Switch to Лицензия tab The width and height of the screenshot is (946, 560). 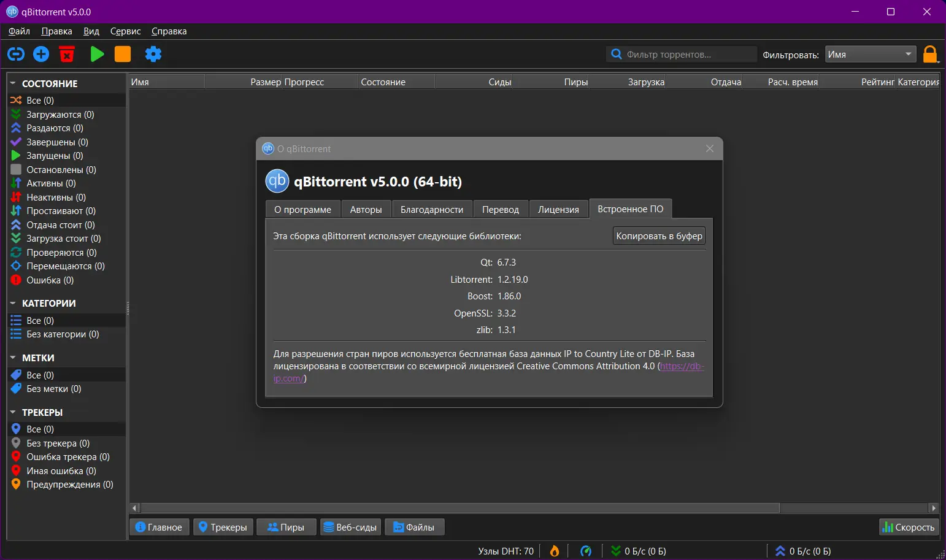click(558, 209)
